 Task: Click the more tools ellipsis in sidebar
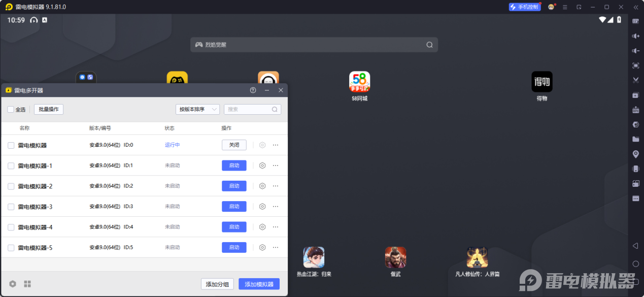(635, 199)
